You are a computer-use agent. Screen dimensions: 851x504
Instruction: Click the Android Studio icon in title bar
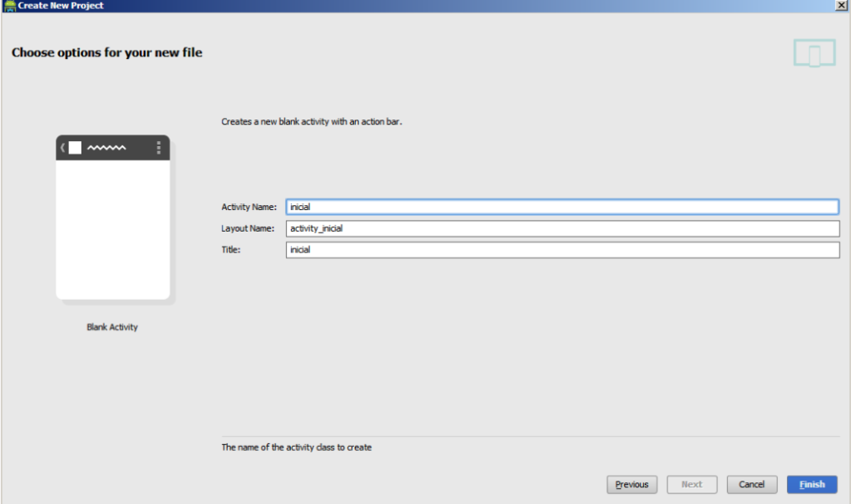[9, 6]
